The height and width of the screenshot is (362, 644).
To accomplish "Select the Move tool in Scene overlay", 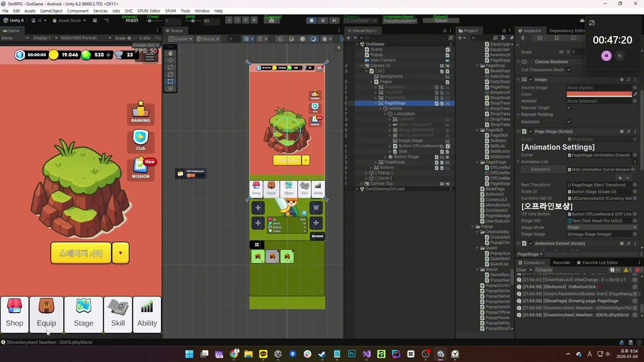I will (x=171, y=60).
